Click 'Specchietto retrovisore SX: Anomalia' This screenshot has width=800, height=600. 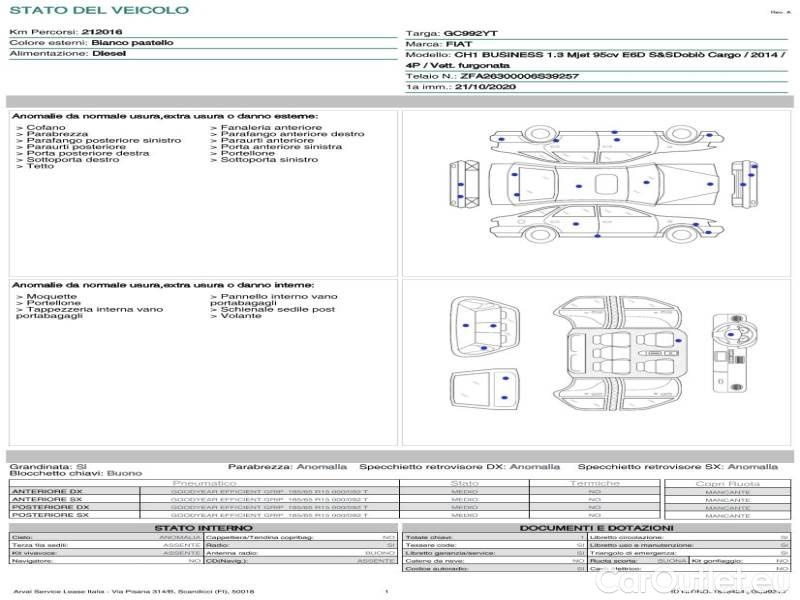[678, 466]
